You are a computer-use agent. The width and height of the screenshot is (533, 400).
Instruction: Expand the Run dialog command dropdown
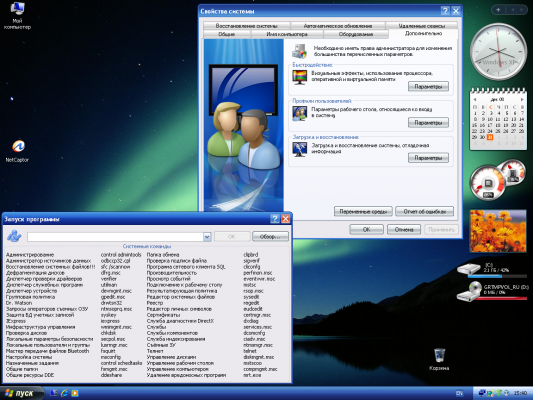pyautogui.click(x=207, y=237)
